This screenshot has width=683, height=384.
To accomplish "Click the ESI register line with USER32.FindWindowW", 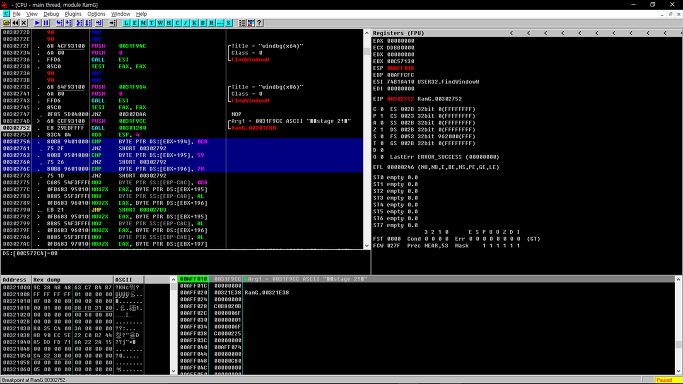I will coord(426,82).
